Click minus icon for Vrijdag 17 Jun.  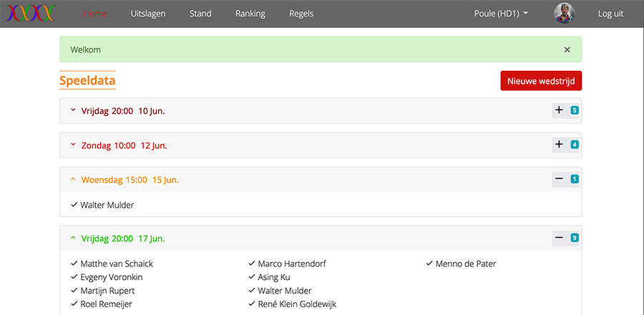(x=559, y=238)
